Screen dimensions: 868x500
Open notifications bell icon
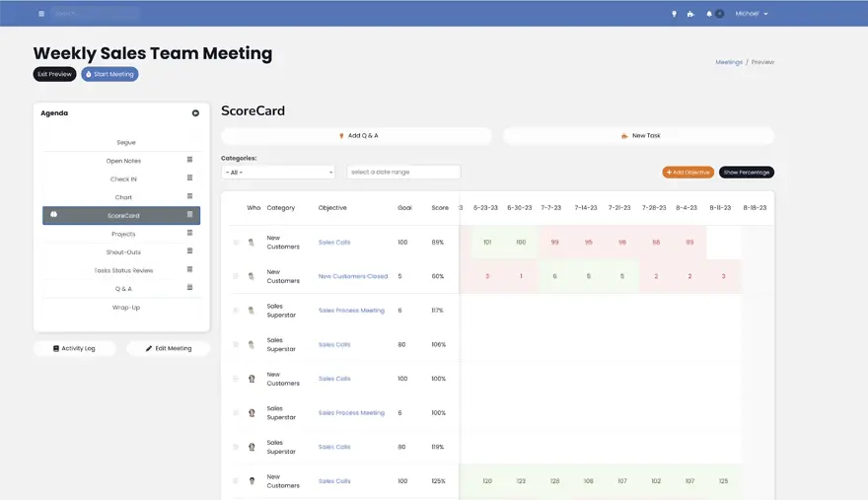click(709, 14)
